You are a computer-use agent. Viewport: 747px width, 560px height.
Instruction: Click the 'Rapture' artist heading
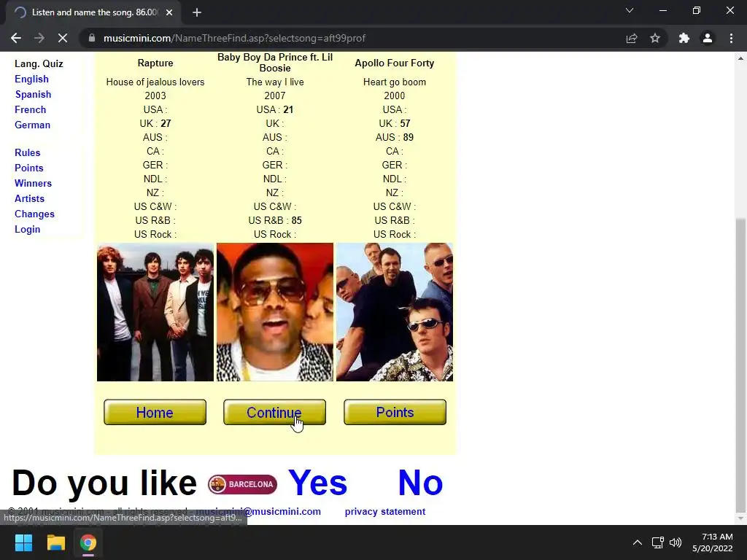click(155, 63)
